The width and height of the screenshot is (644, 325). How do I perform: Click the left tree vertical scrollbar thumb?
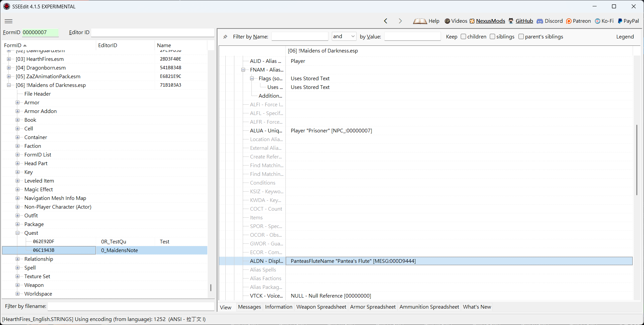click(211, 288)
